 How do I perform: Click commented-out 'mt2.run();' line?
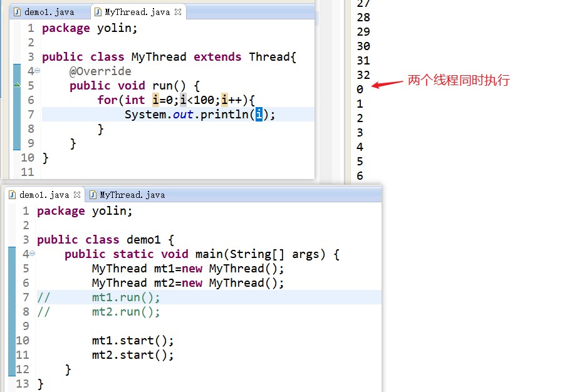pos(126,312)
